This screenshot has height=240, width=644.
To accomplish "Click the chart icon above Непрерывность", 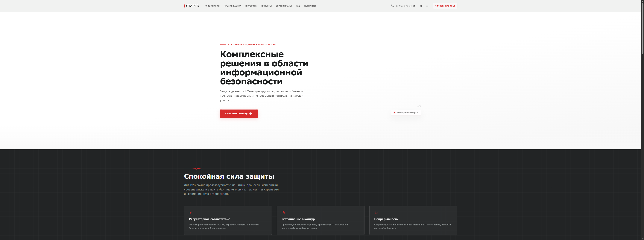I will 376,212.
